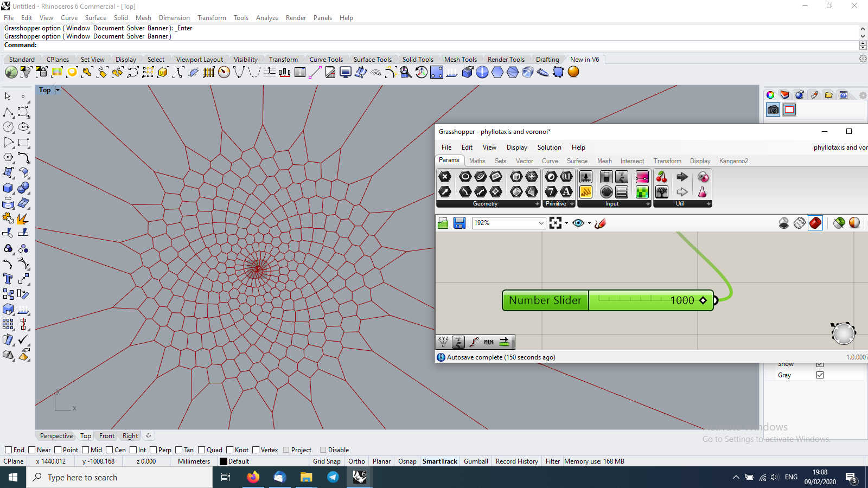Click the Number Slider input icon in ribbon

tap(586, 176)
